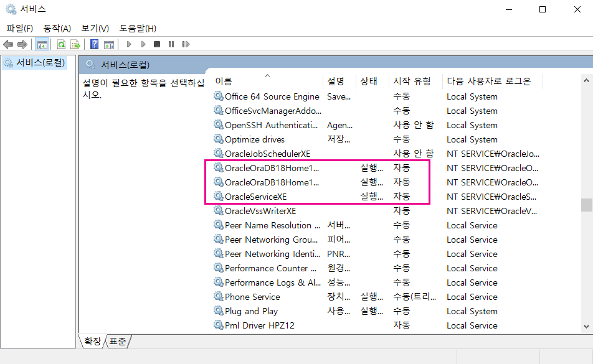The width and height of the screenshot is (593, 364).
Task: Switch to the 표준 tab
Action: [118, 342]
